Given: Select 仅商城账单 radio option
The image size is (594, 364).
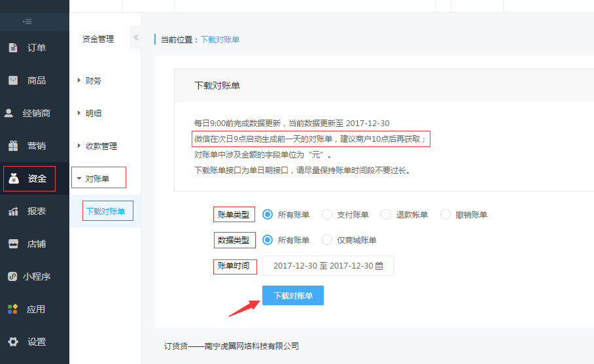Looking at the screenshot, I should click(x=327, y=240).
